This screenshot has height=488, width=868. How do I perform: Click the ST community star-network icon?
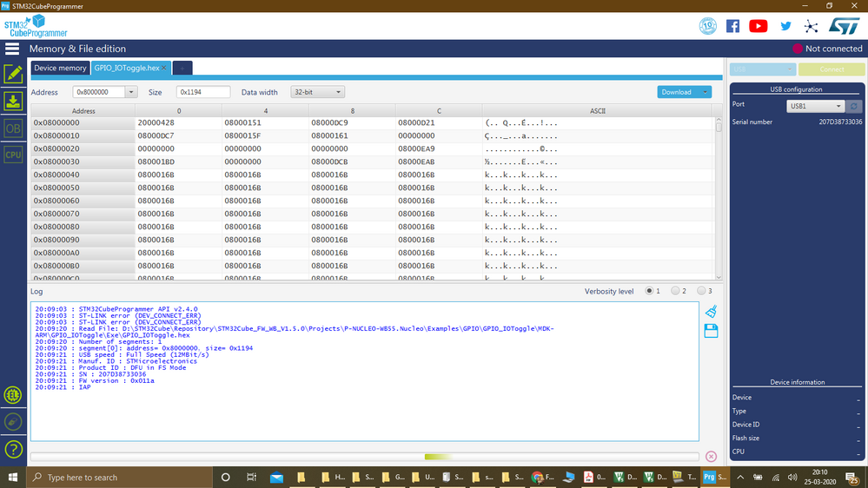pyautogui.click(x=811, y=26)
